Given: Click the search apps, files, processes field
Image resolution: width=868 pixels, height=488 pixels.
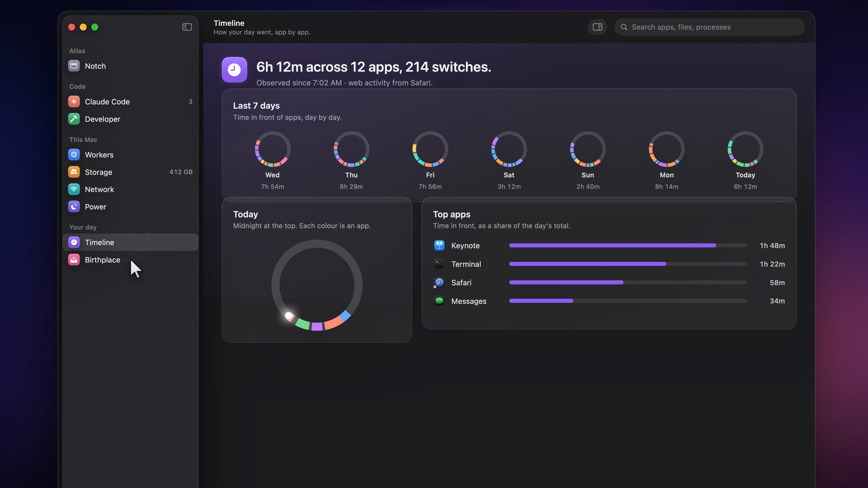Looking at the screenshot, I should click(x=709, y=27).
